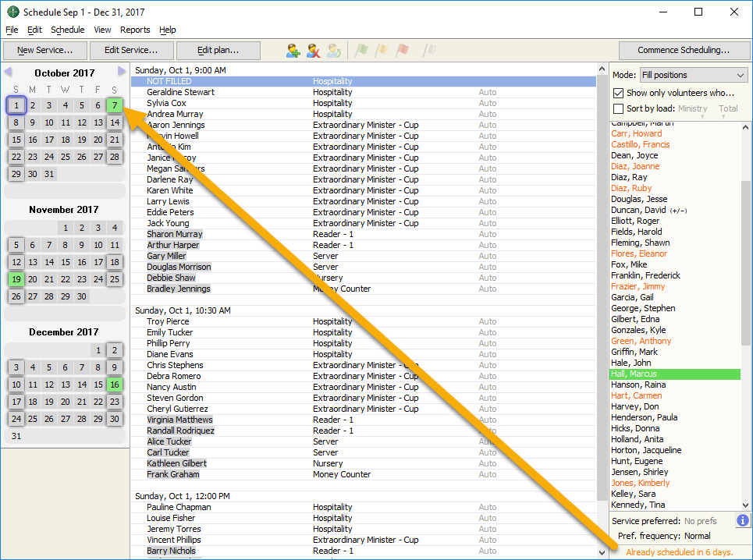Open the Mode dropdown
This screenshot has width=753, height=560.
pos(693,75)
